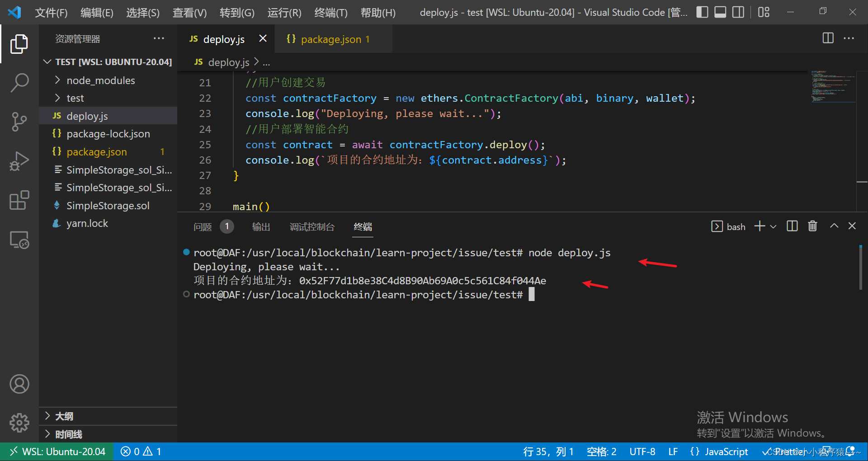Open deploy.js in file explorer
This screenshot has height=461, width=868.
[x=108, y=116]
